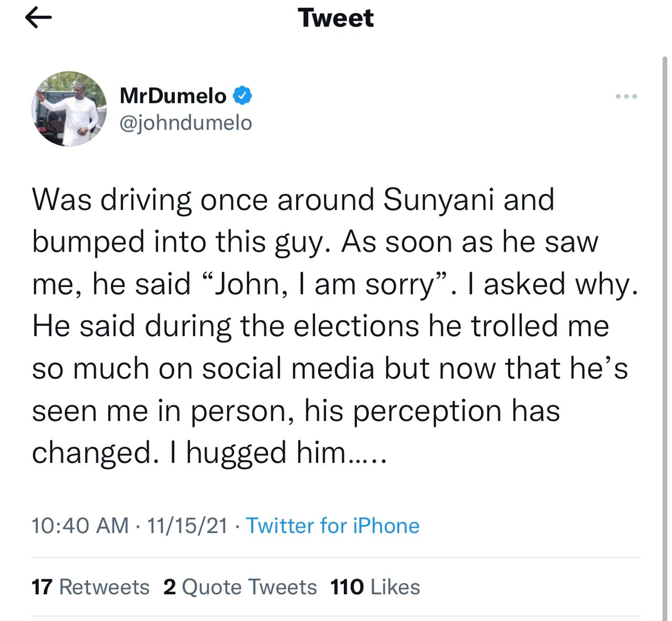This screenshot has width=672, height=621.
Task: Tap the phrase social media in the tweet
Action: pos(288,368)
